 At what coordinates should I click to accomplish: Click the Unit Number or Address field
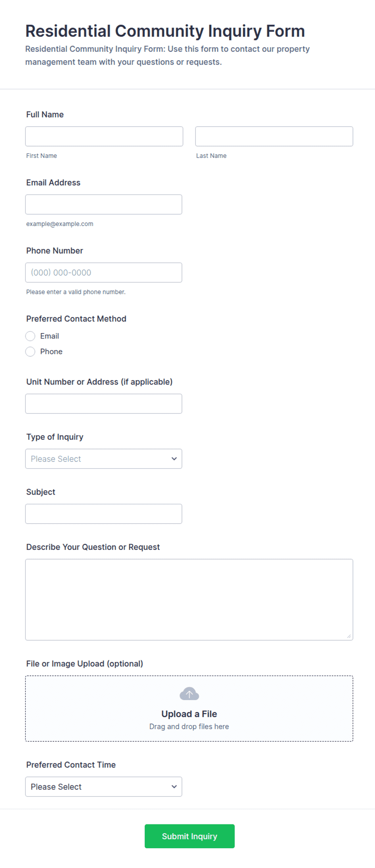tap(104, 404)
